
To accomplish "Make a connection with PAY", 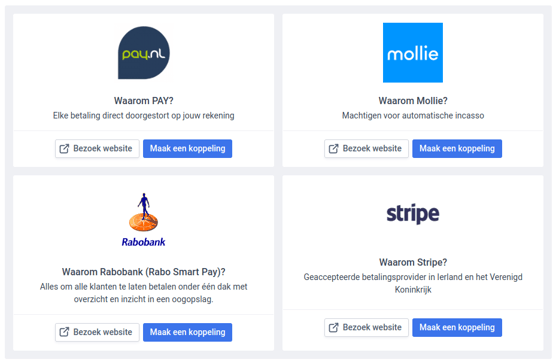I will click(188, 149).
